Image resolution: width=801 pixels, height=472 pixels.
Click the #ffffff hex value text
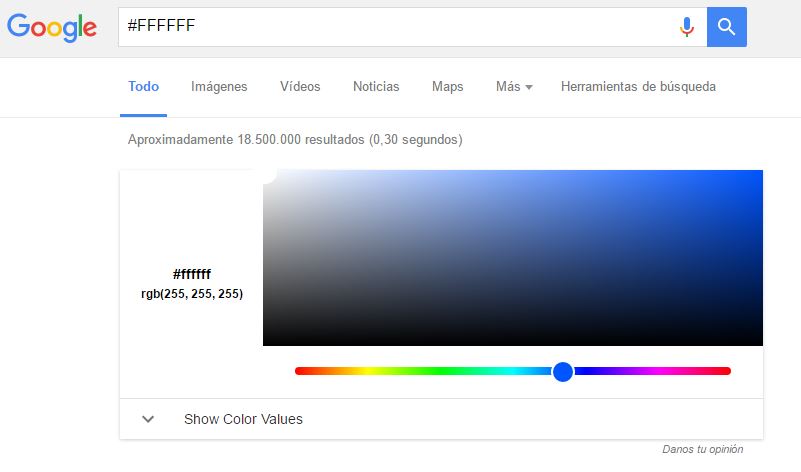click(x=192, y=274)
